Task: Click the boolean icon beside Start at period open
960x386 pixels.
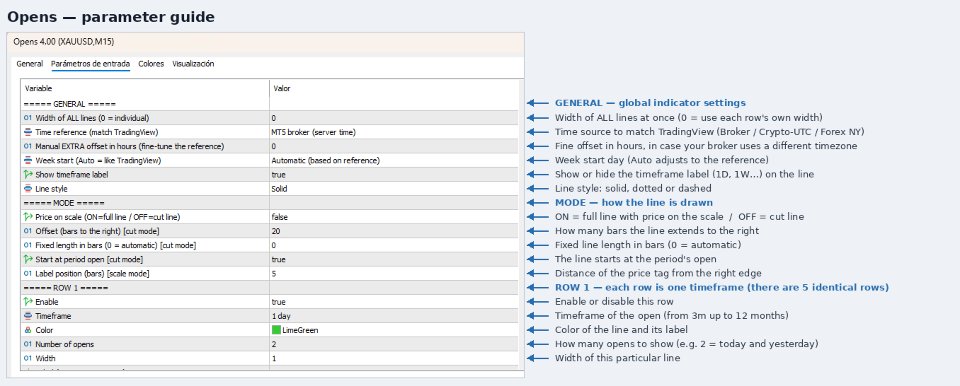Action: [x=28, y=259]
